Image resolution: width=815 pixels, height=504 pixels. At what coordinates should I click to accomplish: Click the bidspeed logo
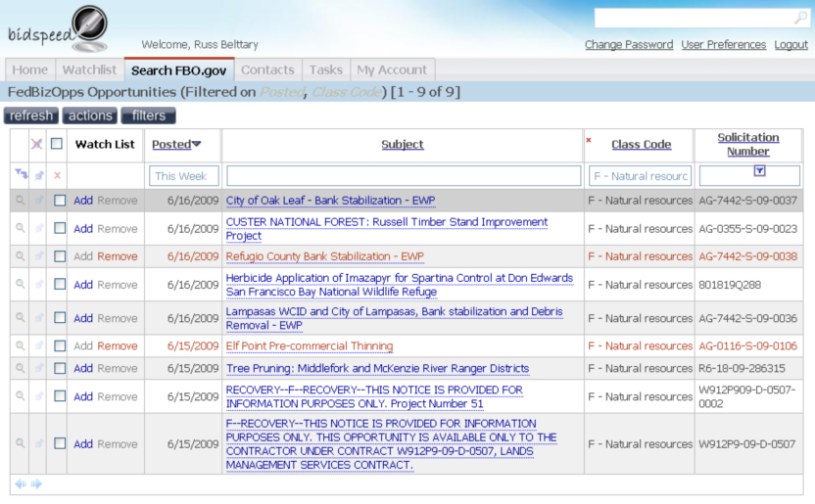[x=58, y=29]
